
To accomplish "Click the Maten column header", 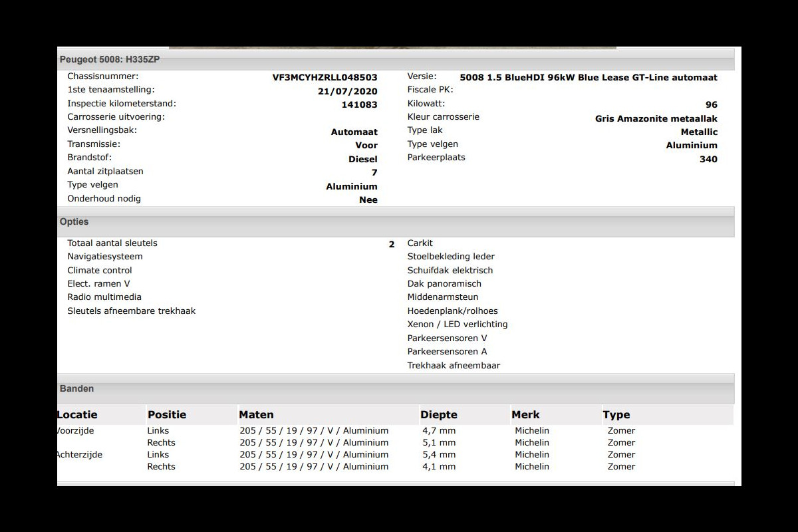I will (x=256, y=414).
